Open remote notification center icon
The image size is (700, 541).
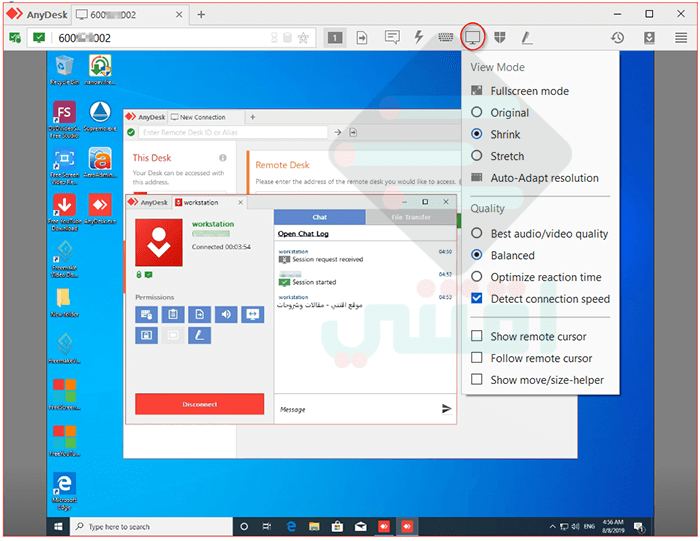click(x=639, y=527)
